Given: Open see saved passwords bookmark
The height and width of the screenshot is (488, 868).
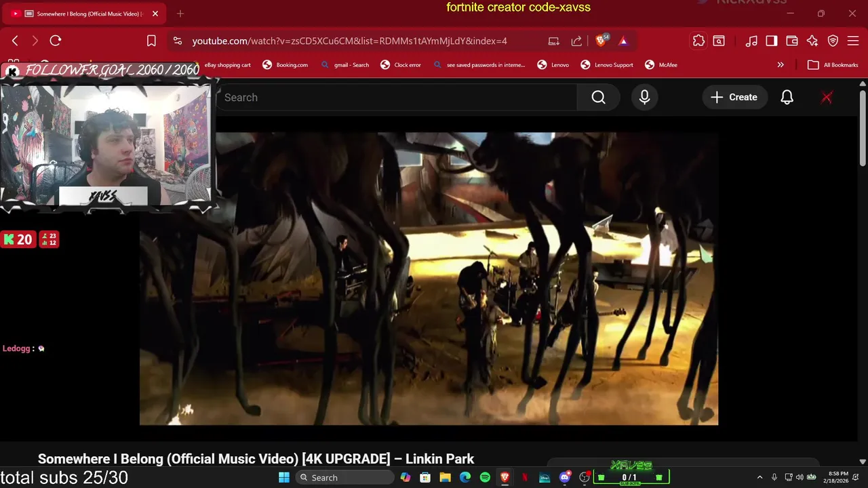Looking at the screenshot, I should coord(479,65).
